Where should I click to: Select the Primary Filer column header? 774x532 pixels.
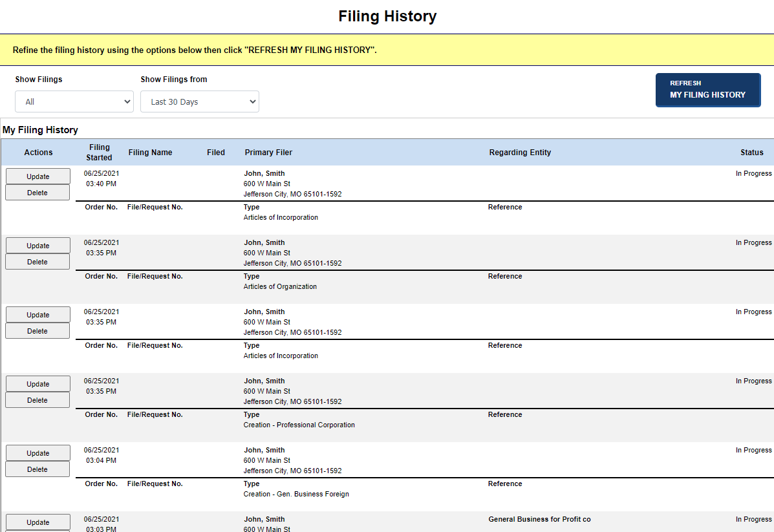click(268, 152)
